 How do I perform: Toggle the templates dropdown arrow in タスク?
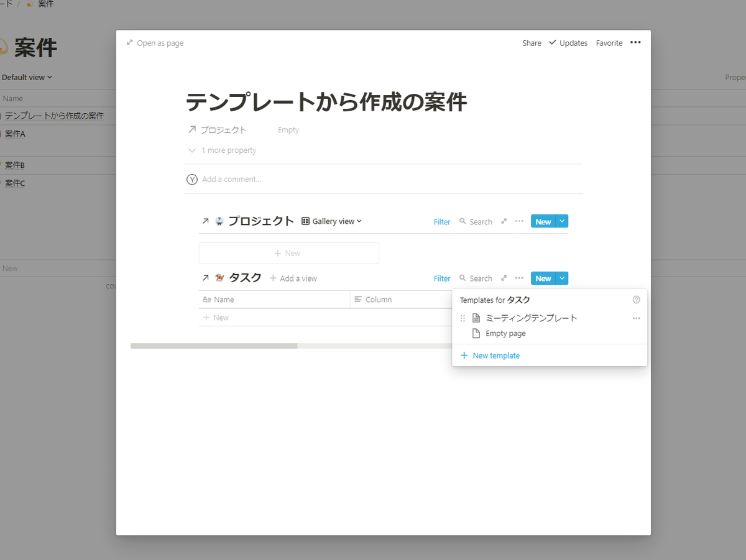tap(562, 278)
